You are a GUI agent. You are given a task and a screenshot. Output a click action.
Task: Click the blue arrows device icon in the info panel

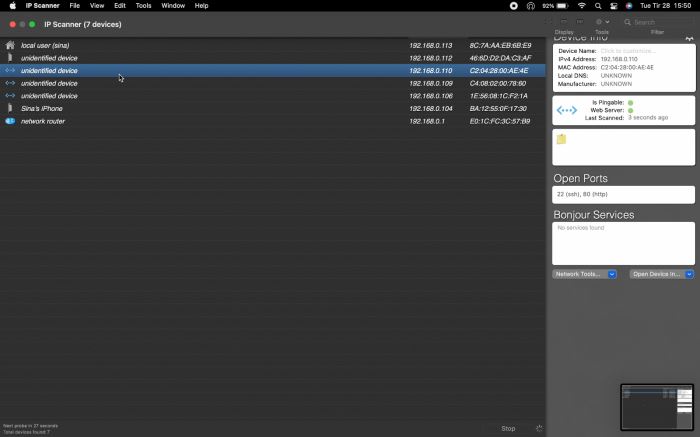567,110
